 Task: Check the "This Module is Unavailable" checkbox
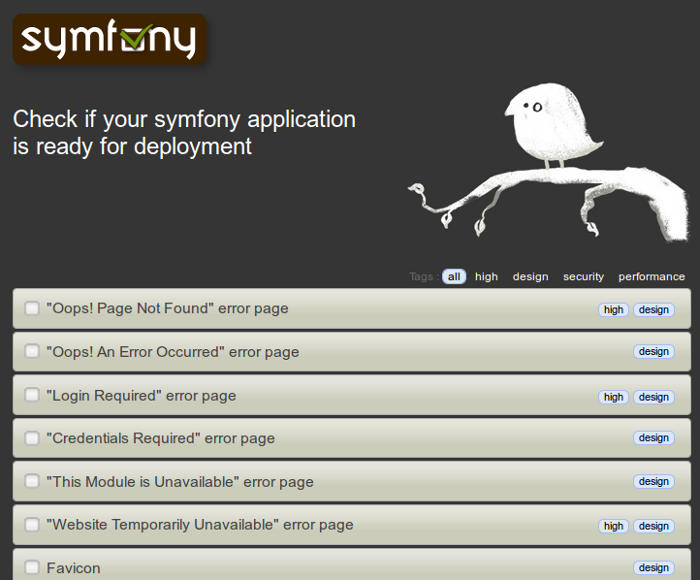32,481
